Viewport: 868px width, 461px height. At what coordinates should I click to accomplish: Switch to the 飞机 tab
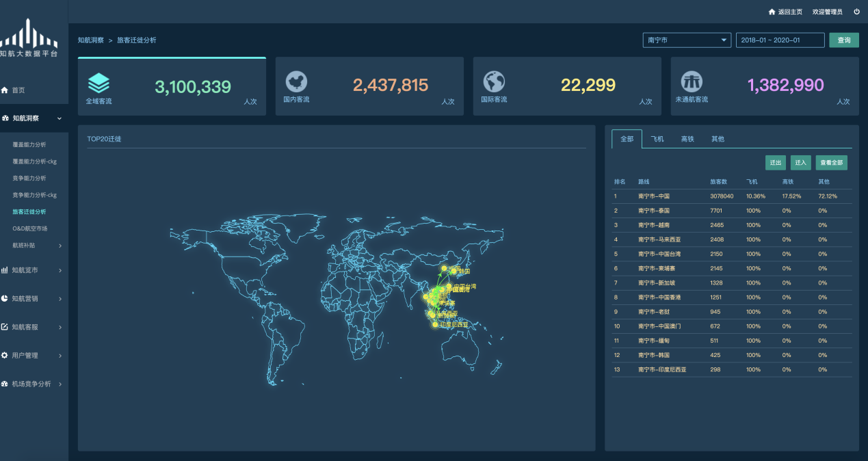657,139
